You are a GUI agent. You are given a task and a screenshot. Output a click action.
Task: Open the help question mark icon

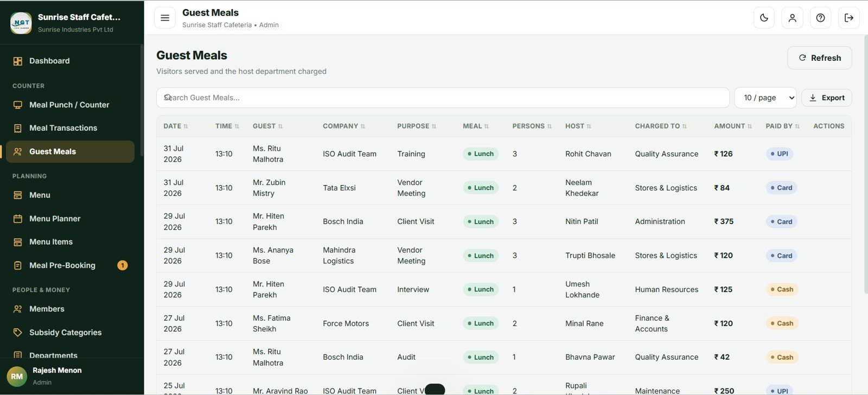(820, 18)
